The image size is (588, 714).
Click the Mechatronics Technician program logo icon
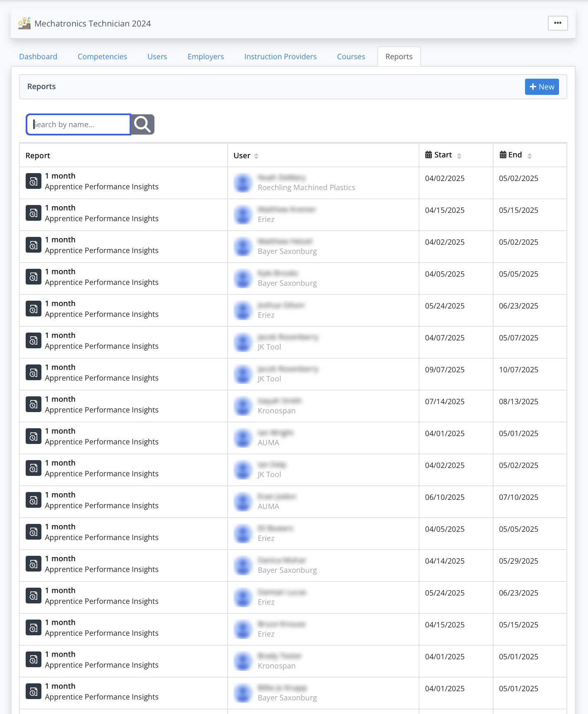click(24, 23)
